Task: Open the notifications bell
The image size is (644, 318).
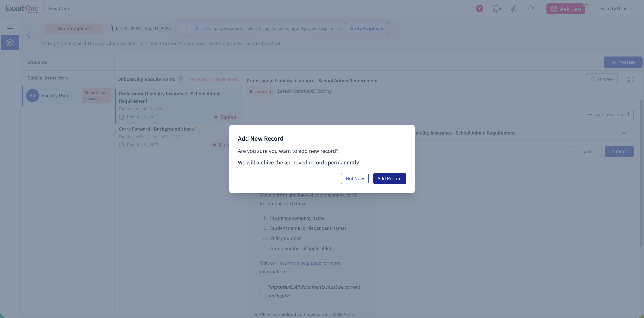Action: tap(531, 9)
